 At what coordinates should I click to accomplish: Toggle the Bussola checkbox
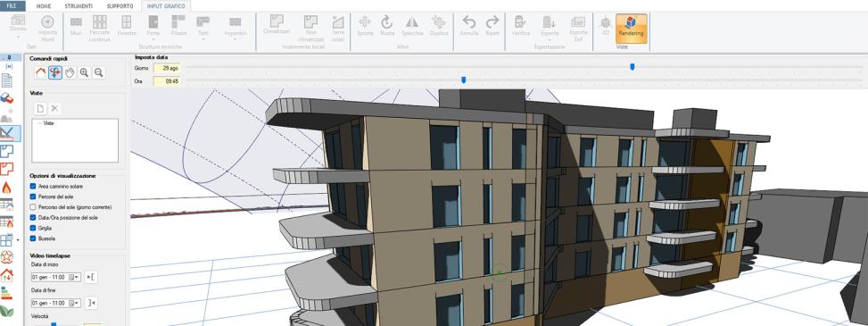[x=33, y=238]
